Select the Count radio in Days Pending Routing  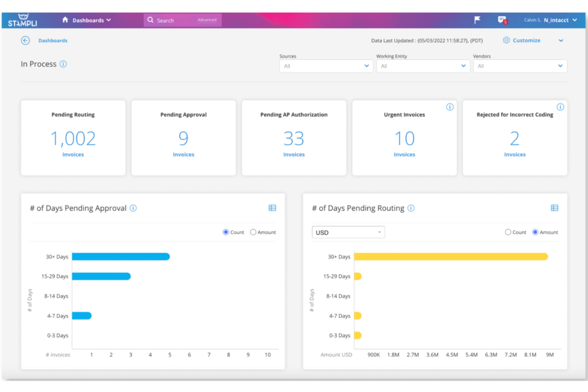(x=508, y=232)
